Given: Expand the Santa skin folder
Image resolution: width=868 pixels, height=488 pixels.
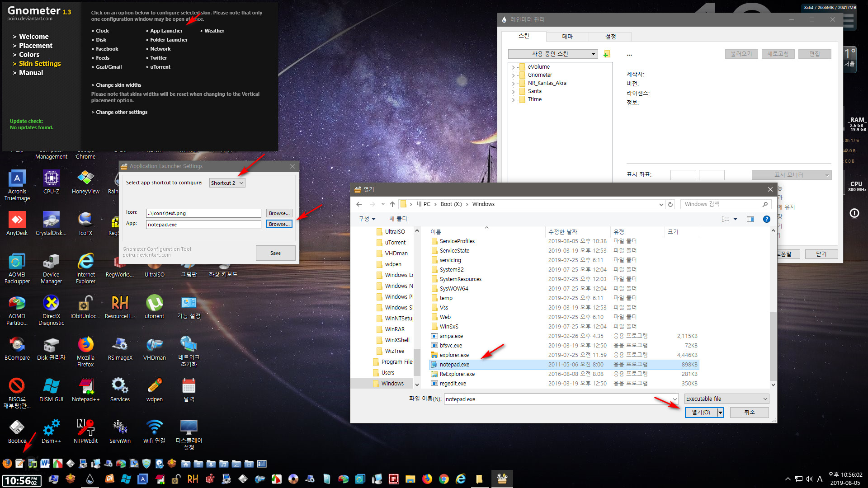Looking at the screenshot, I should [x=513, y=91].
